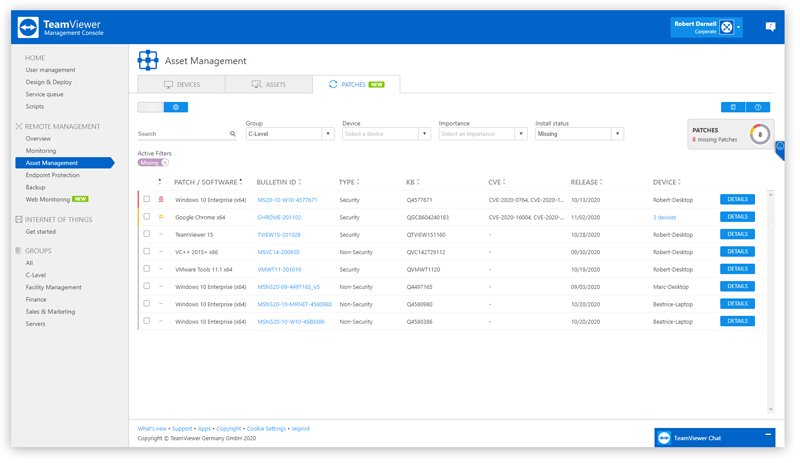This screenshot has width=800, height=463.
Task: Click the search magnifier icon
Action: pyautogui.click(x=233, y=134)
